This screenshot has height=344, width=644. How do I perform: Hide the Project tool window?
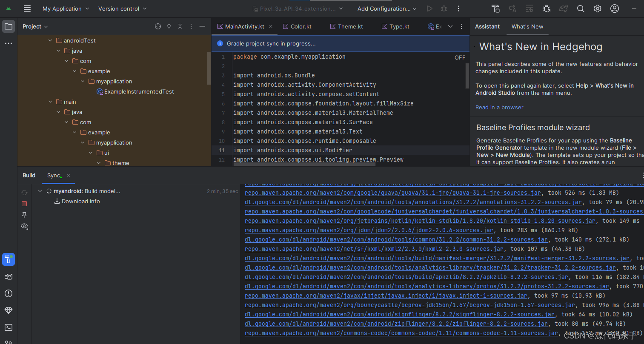(202, 26)
